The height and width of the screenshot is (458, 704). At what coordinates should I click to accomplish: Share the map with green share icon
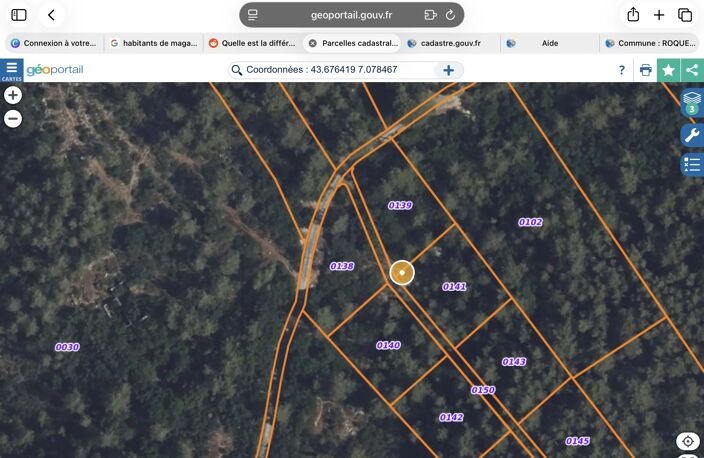tap(692, 70)
